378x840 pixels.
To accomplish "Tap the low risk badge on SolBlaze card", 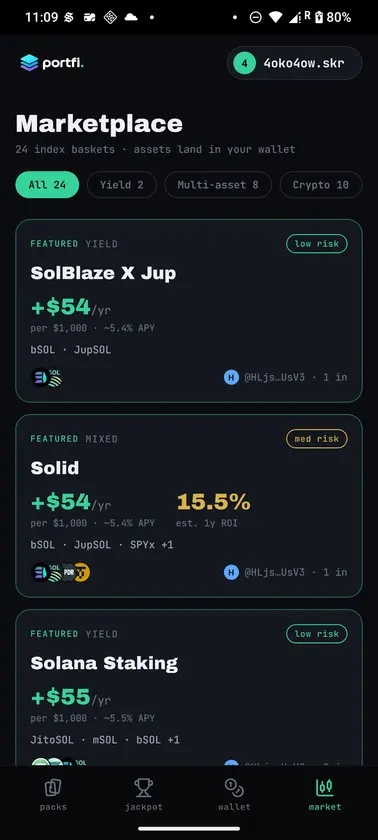I will [x=317, y=244].
